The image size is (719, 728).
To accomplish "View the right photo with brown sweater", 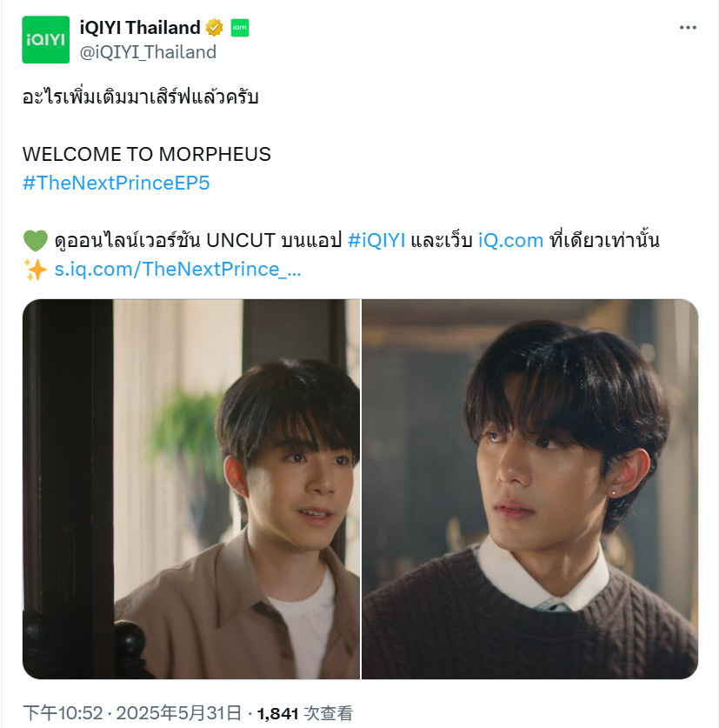I will [x=529, y=489].
